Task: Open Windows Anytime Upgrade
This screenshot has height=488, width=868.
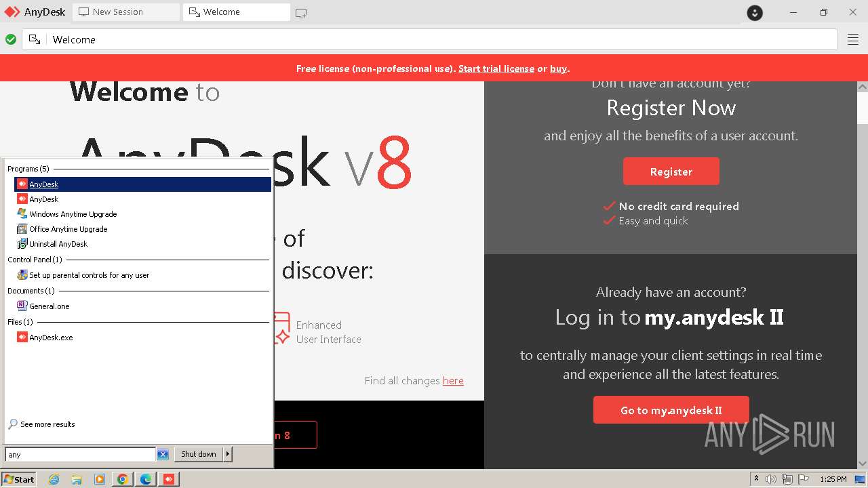Action: coord(142,214)
